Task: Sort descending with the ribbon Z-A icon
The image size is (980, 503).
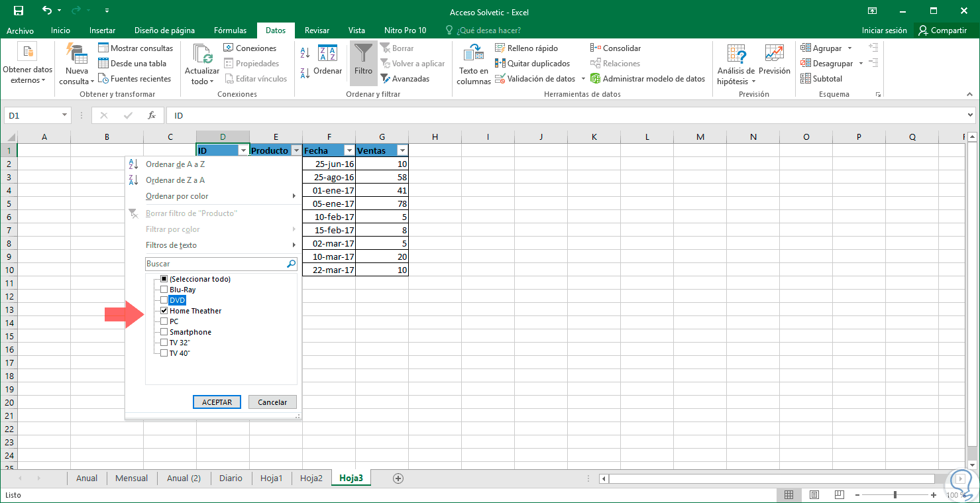Action: pos(305,73)
